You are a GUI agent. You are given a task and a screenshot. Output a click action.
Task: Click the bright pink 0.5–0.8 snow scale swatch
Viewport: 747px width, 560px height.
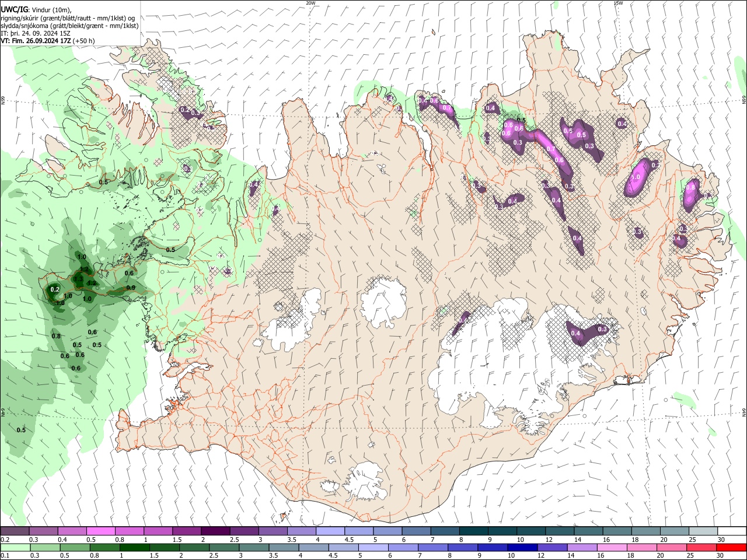coord(100,531)
